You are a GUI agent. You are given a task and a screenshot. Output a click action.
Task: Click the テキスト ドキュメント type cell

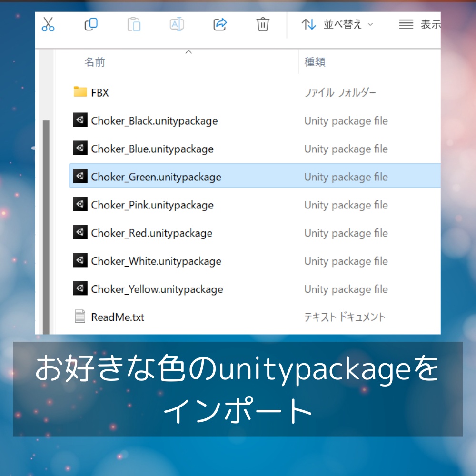344,317
